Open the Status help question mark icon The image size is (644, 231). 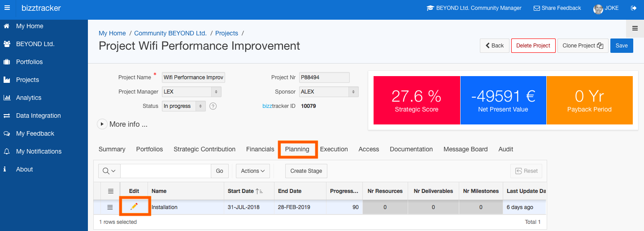point(213,106)
